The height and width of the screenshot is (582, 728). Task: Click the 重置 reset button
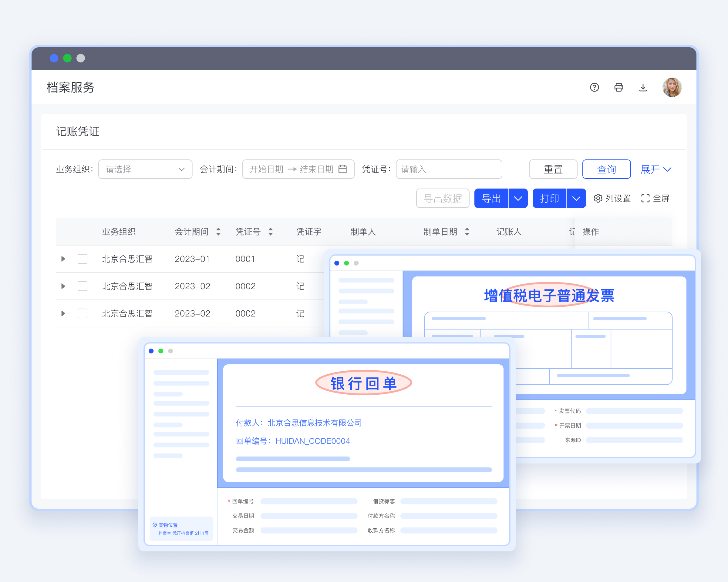[553, 169]
